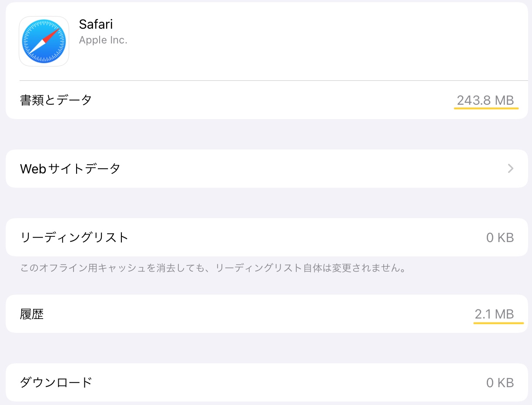Click the リーディングリスト 0 KB value

(500, 238)
